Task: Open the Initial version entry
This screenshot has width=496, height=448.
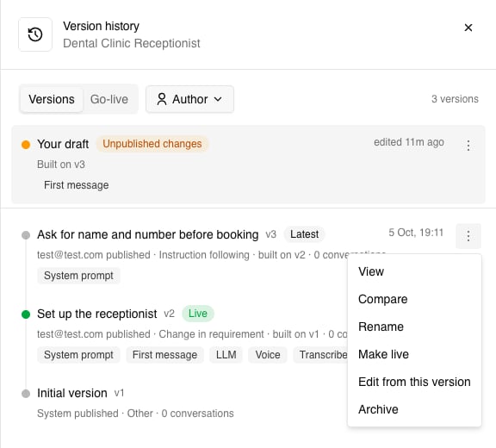Action: (72, 393)
